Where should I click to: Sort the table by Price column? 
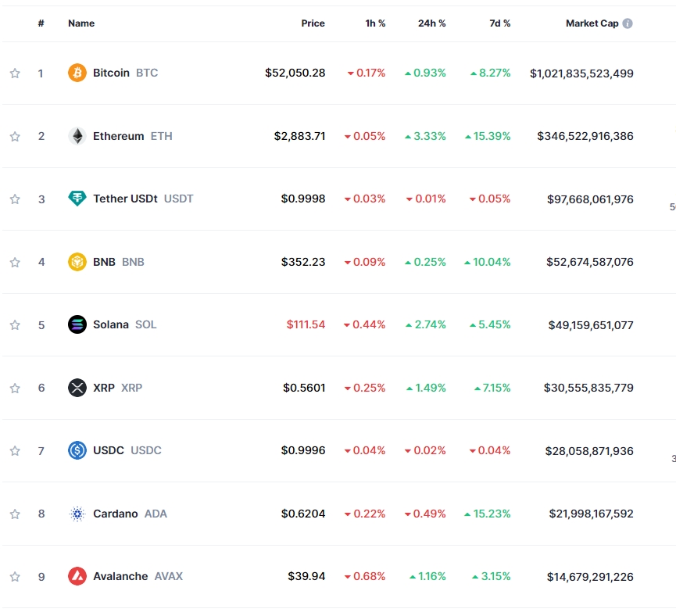coord(313,23)
